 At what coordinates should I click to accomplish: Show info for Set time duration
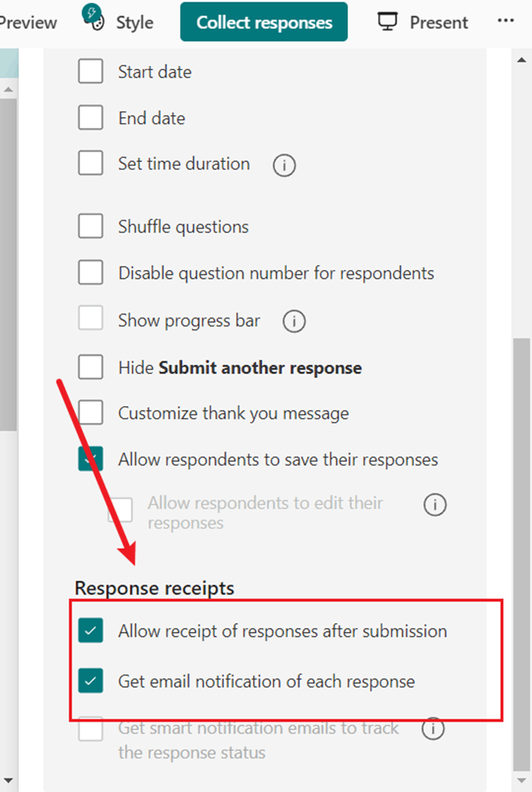click(x=285, y=165)
